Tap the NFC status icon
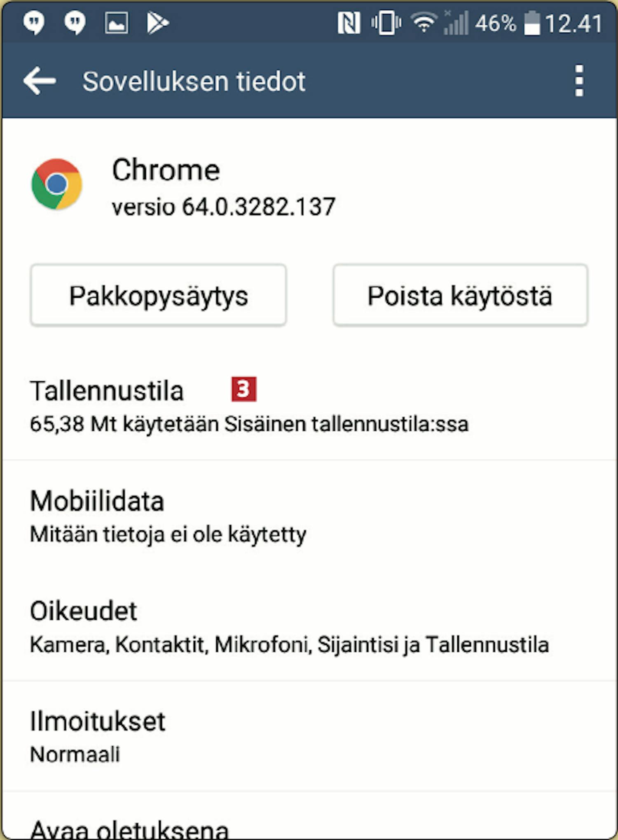Viewport: 618px width, 840px height. tap(349, 23)
